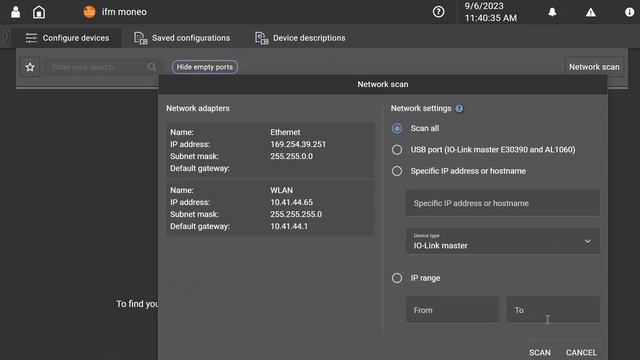
Task: Open the Device type dropdown
Action: (x=503, y=241)
